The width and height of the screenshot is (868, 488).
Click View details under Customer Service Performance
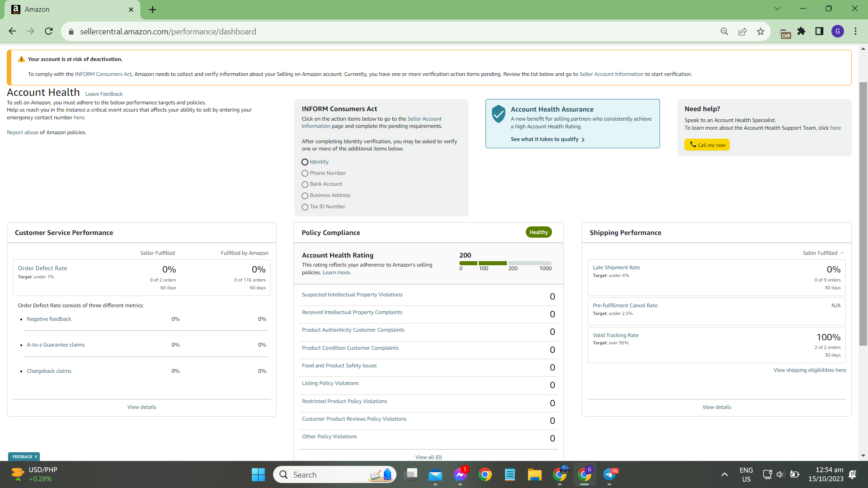point(142,407)
